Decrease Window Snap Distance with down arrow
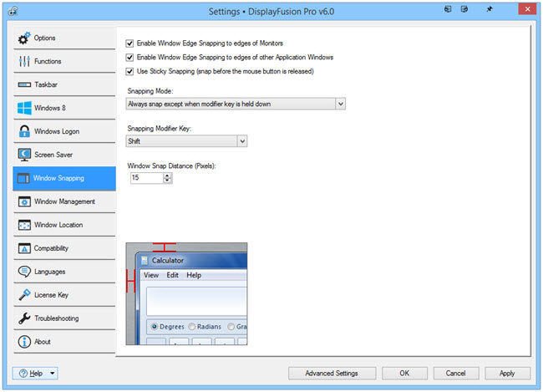The width and height of the screenshot is (543, 392). click(x=168, y=181)
